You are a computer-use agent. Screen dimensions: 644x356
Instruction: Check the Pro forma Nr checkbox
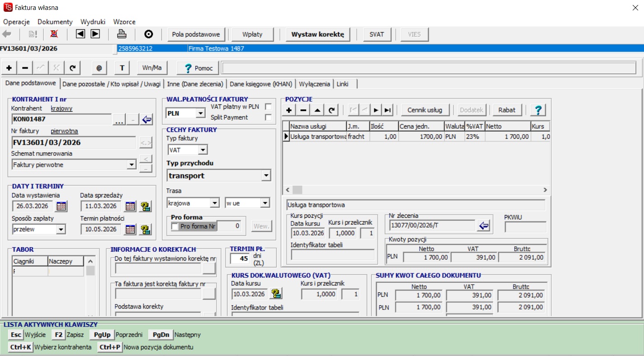tap(175, 226)
